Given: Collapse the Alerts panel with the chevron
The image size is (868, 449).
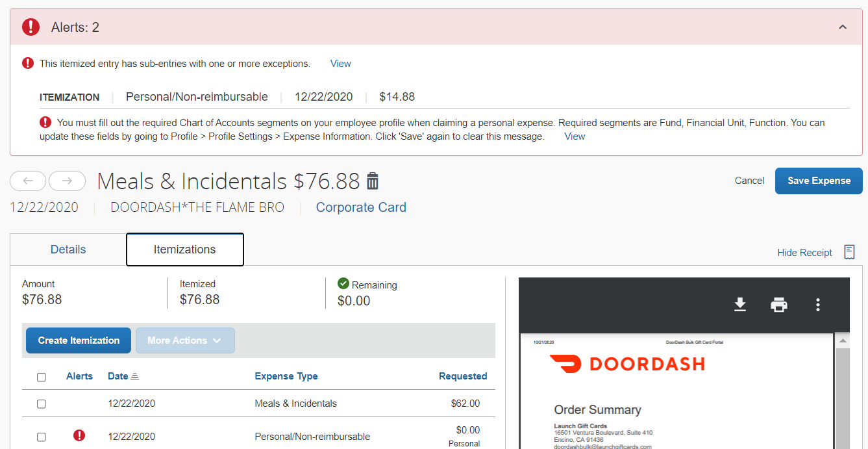Looking at the screenshot, I should click(842, 27).
